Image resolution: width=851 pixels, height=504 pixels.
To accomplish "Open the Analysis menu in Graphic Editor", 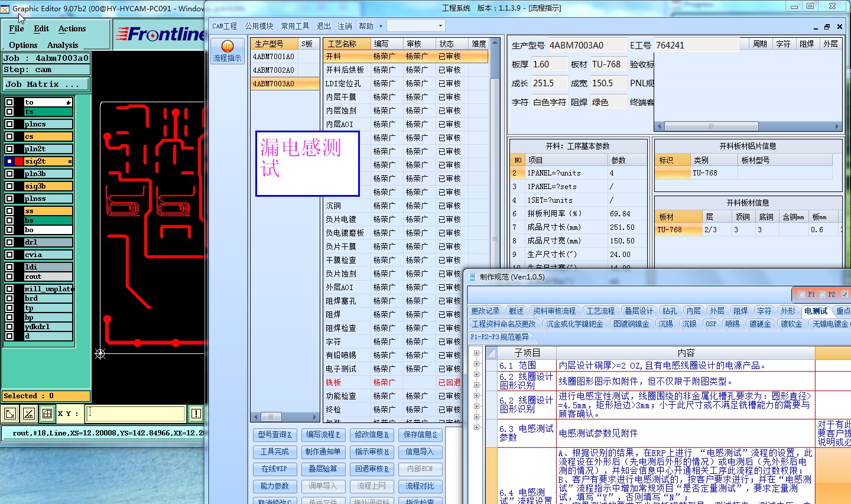I will point(63,45).
